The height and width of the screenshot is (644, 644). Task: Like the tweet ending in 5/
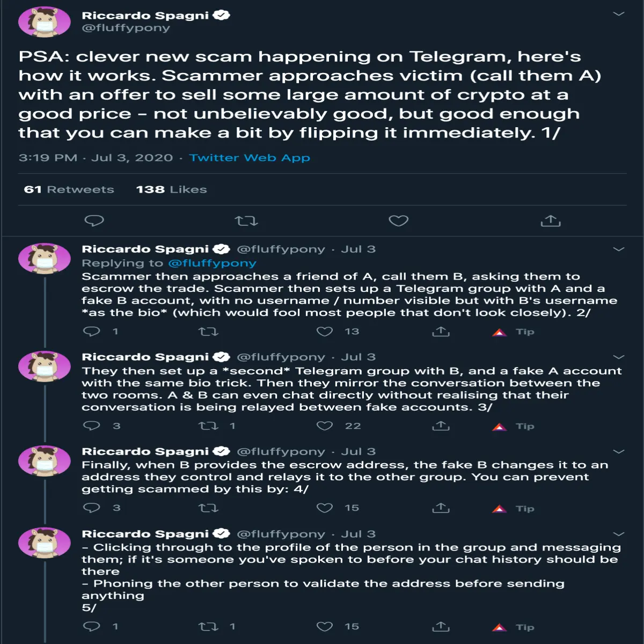coord(324,626)
